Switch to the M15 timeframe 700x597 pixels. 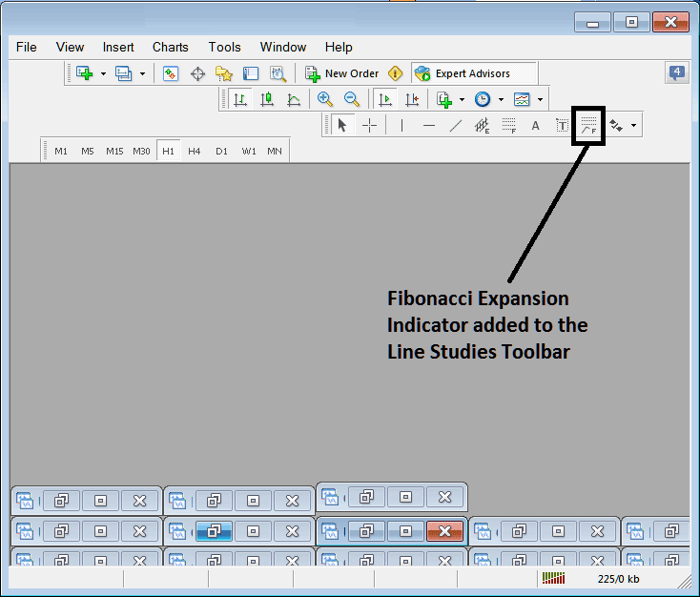tap(114, 151)
